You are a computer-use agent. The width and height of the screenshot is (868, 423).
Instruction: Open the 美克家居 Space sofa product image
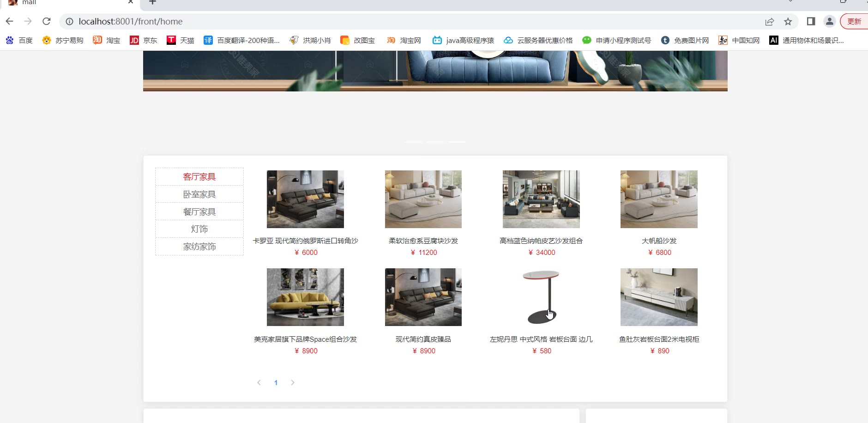click(x=305, y=297)
